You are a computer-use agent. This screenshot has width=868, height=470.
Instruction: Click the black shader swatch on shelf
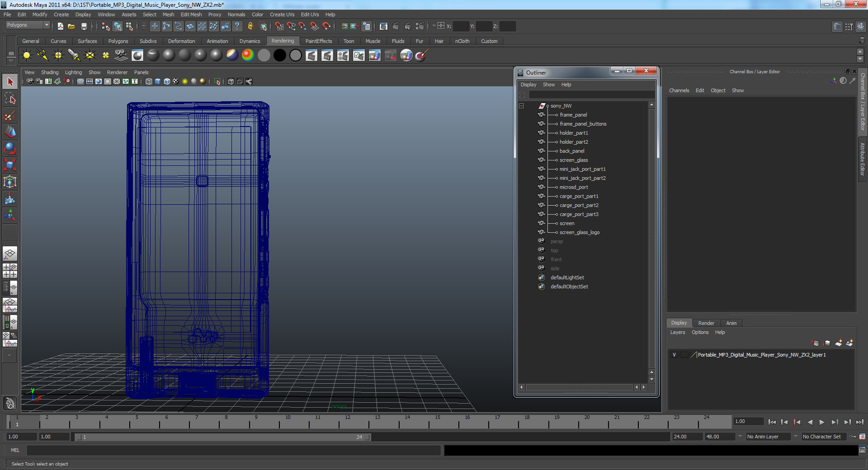coord(279,55)
